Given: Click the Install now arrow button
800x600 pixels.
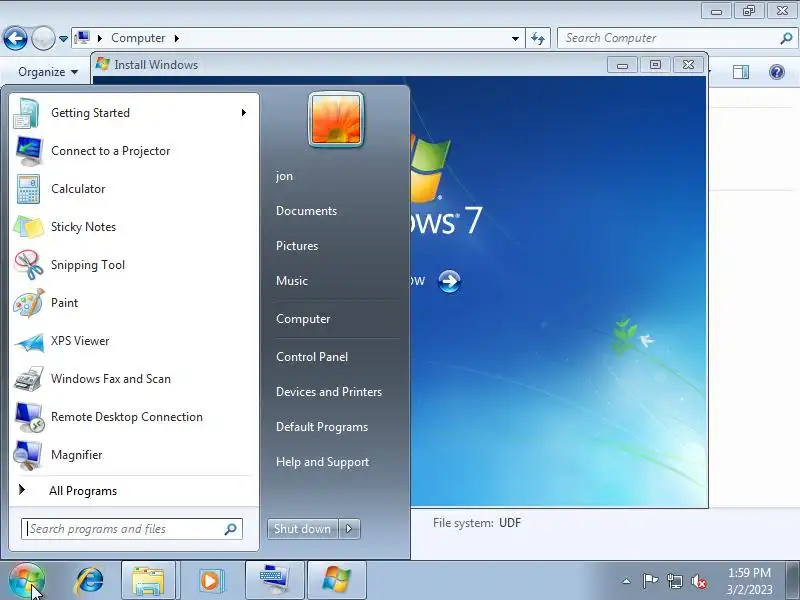Looking at the screenshot, I should [449, 281].
